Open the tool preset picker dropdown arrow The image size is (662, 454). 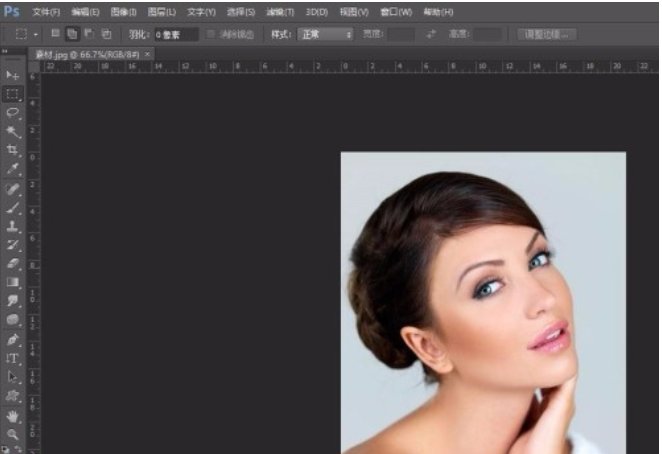point(36,34)
